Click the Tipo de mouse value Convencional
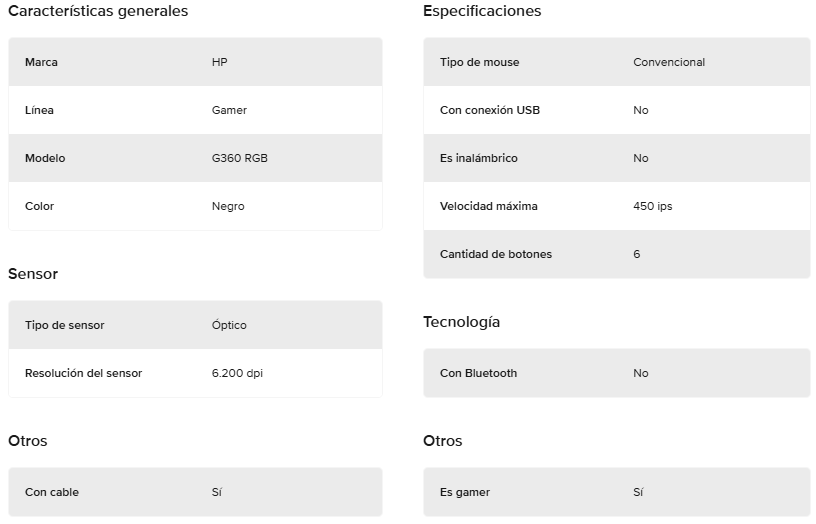The height and width of the screenshot is (524, 816). pyautogui.click(x=669, y=62)
